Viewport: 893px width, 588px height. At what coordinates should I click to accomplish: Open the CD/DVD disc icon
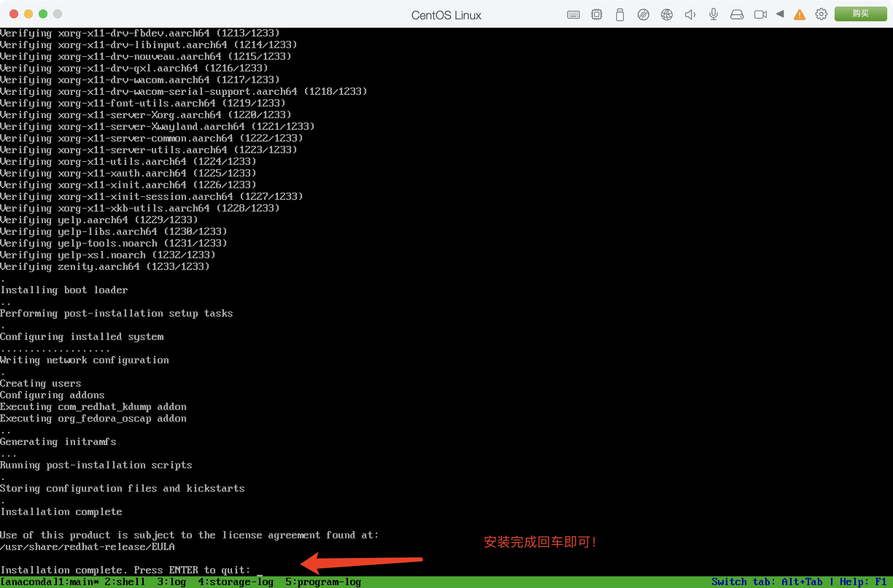point(643,15)
